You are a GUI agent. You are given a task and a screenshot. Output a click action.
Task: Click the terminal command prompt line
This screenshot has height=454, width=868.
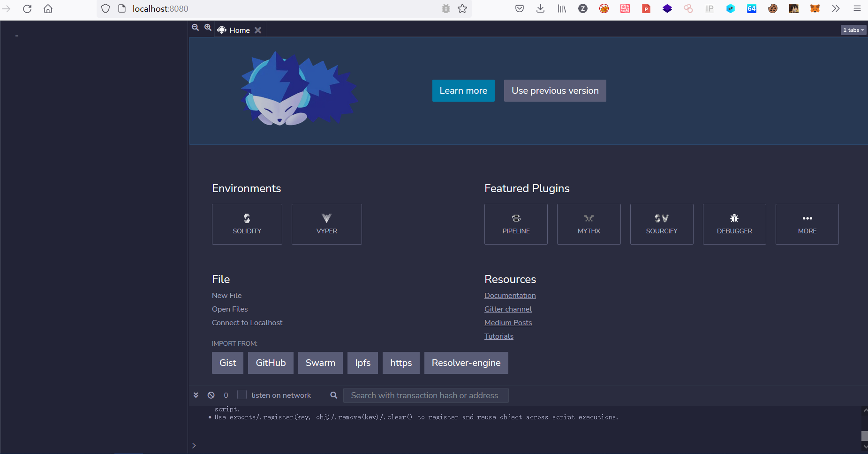(525, 446)
